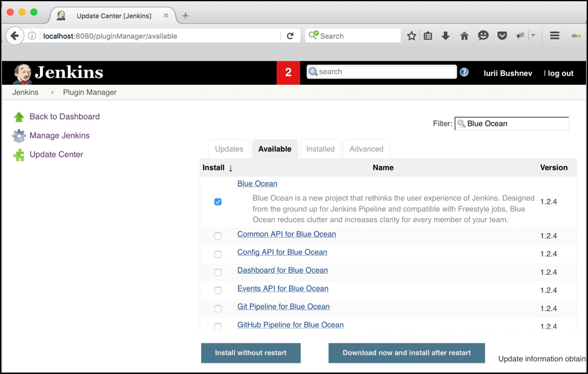The height and width of the screenshot is (374, 588).
Task: Click the green arrow Back to Dashboard icon
Action: coord(19,117)
